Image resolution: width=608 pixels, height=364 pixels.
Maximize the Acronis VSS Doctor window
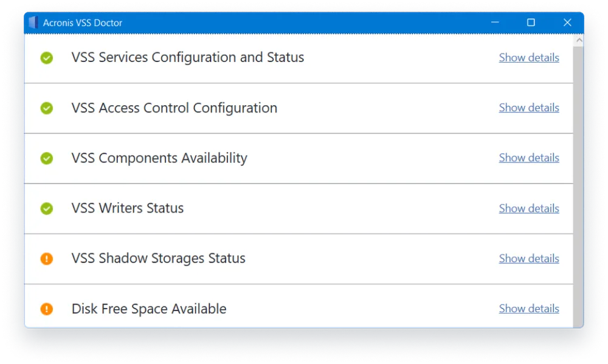[530, 22]
